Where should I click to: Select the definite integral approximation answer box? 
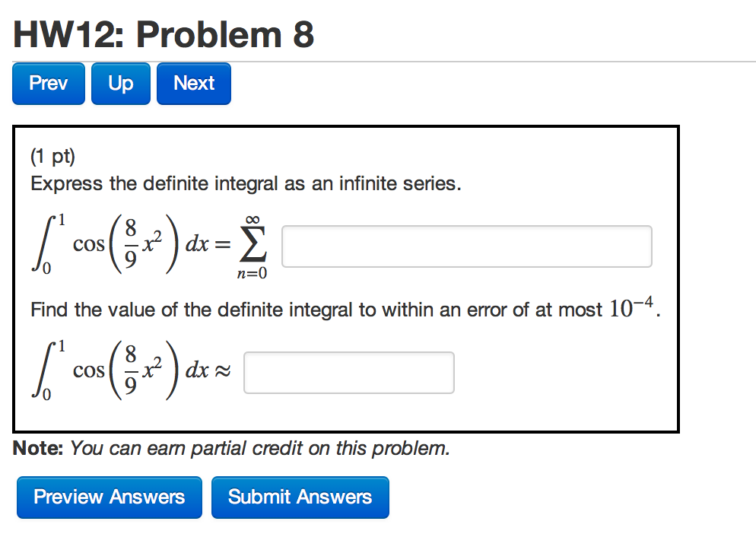coord(348,372)
